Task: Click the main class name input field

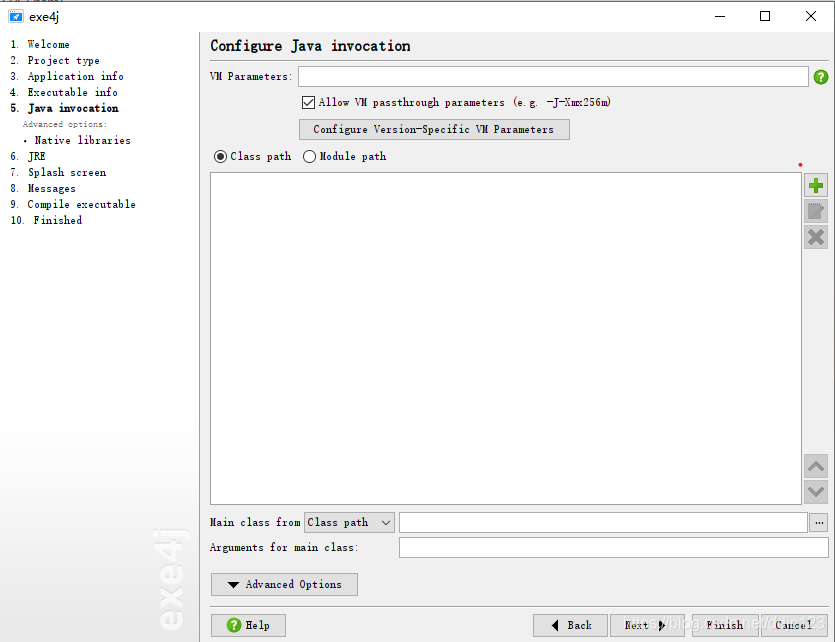Action: pyautogui.click(x=603, y=523)
